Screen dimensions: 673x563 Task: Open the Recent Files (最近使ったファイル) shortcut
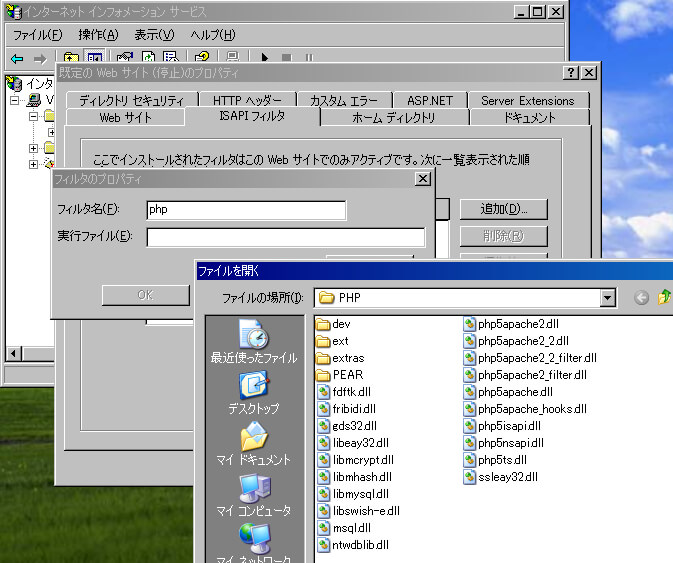pyautogui.click(x=253, y=341)
